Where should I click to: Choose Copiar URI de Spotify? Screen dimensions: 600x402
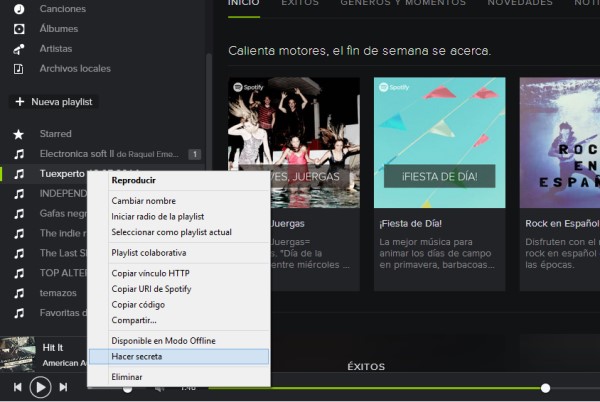179,289
